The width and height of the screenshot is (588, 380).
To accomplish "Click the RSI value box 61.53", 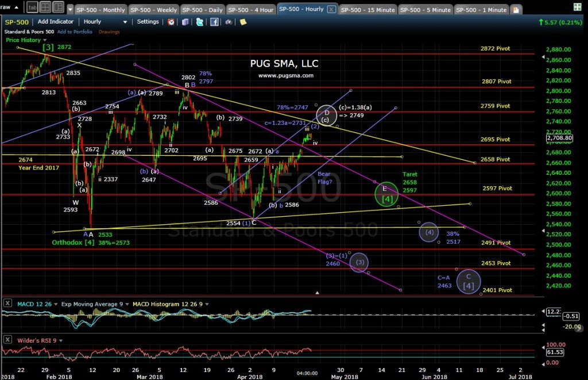I will tap(555, 352).
